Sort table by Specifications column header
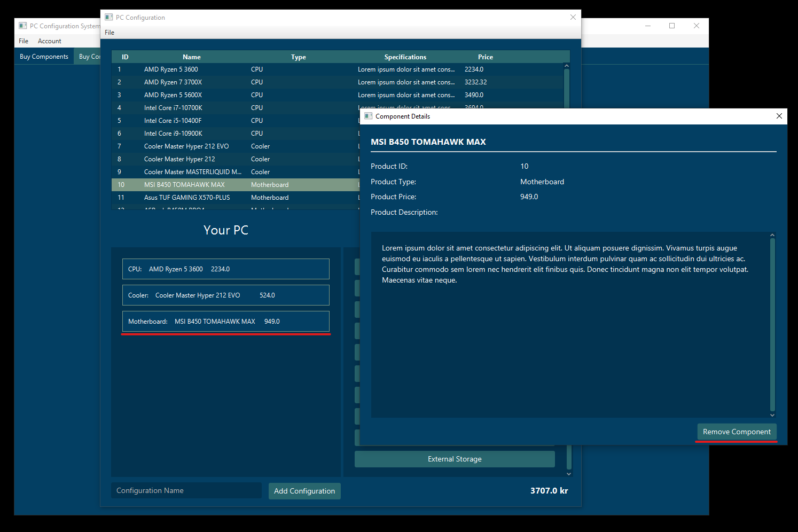Screen dimensions: 798x532 [405, 57]
